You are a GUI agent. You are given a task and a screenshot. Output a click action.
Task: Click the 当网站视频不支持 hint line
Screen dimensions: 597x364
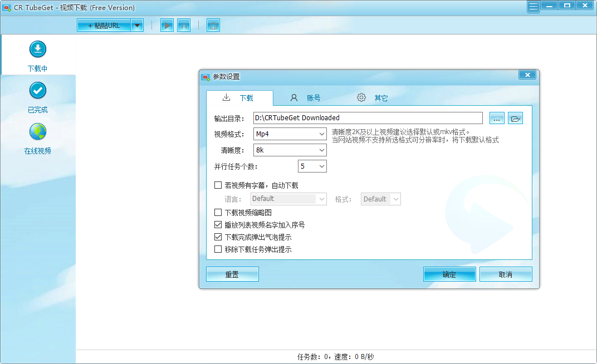click(415, 140)
